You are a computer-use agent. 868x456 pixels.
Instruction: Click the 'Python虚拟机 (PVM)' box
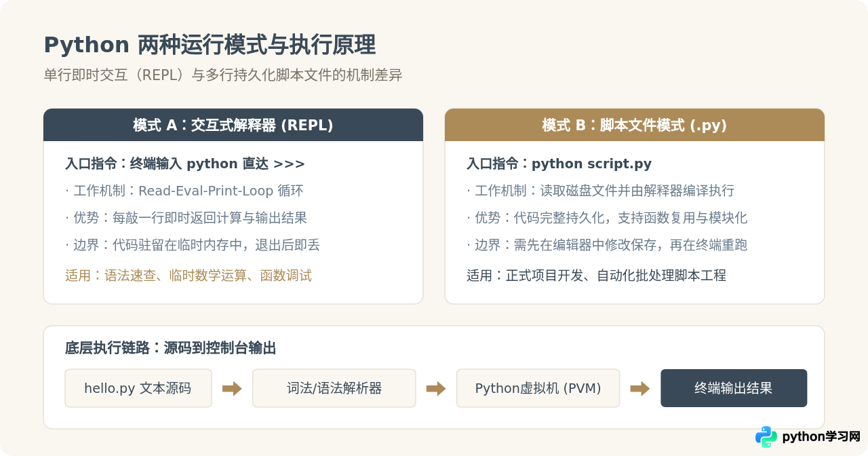[x=538, y=388]
